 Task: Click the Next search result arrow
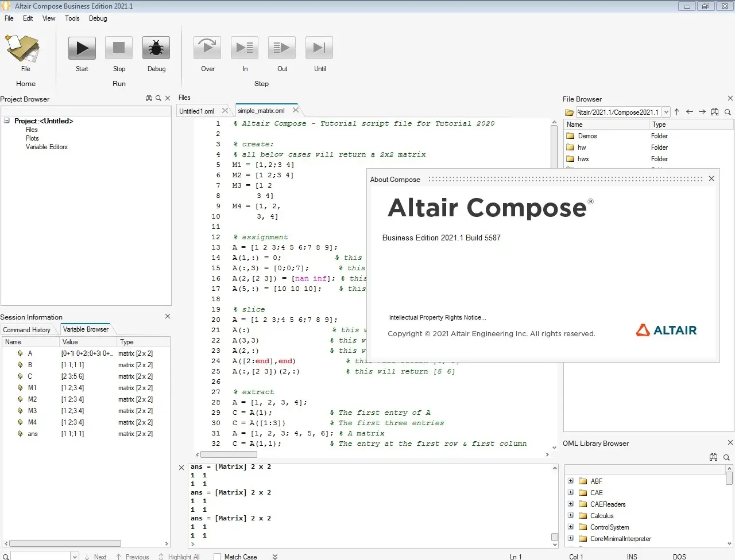[95, 557]
